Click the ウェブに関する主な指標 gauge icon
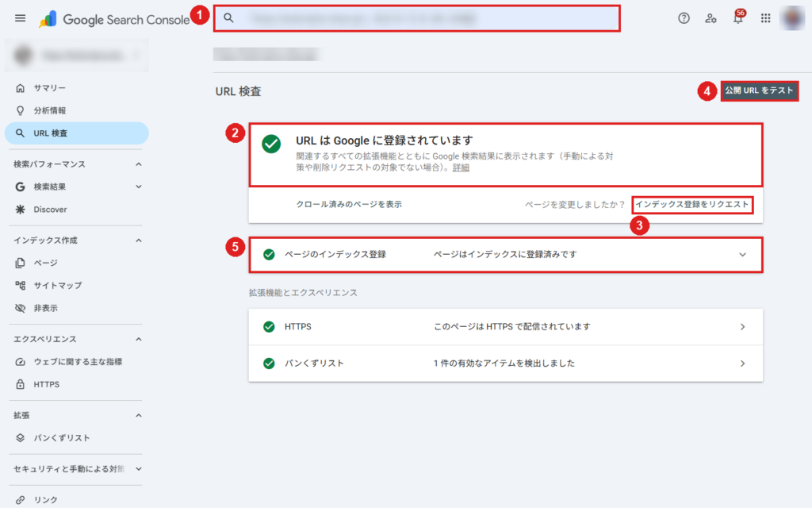The height and width of the screenshot is (508, 812). (x=20, y=362)
